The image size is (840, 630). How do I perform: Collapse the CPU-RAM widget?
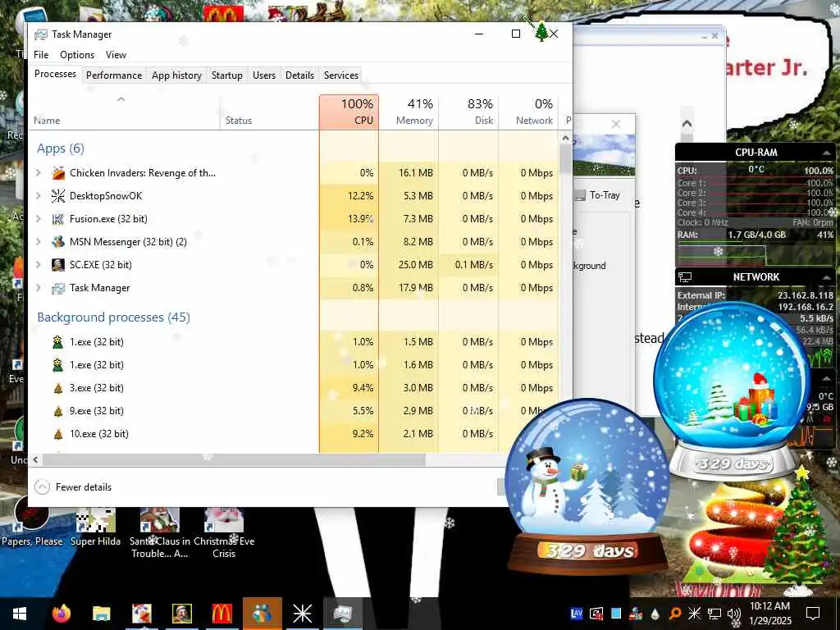point(825,153)
